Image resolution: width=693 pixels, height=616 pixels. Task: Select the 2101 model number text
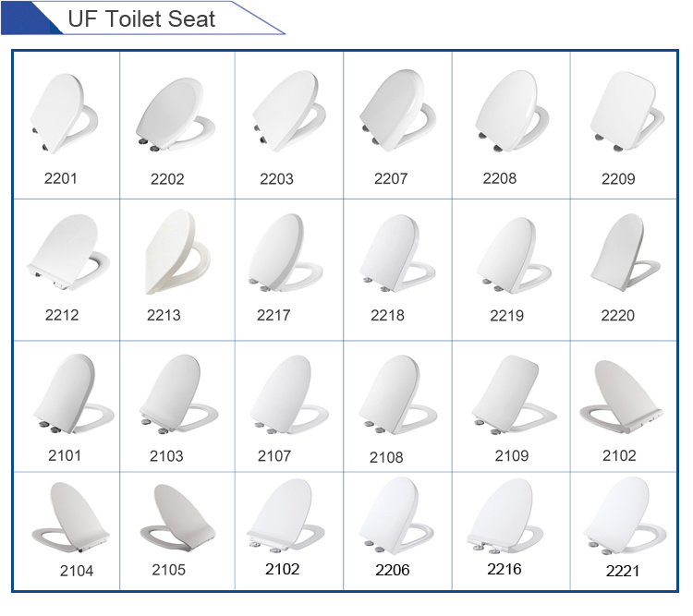65,455
